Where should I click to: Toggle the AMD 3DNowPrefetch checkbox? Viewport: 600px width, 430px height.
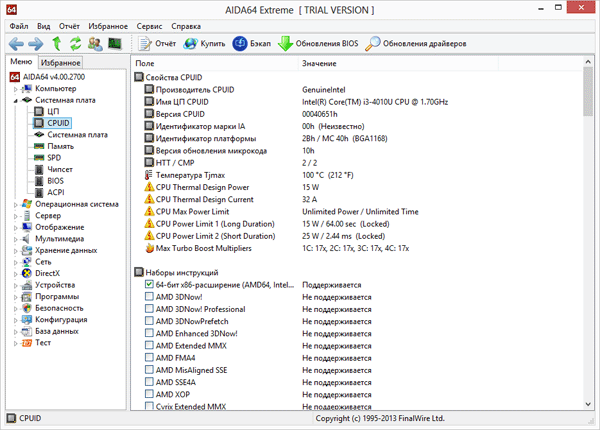click(x=149, y=321)
